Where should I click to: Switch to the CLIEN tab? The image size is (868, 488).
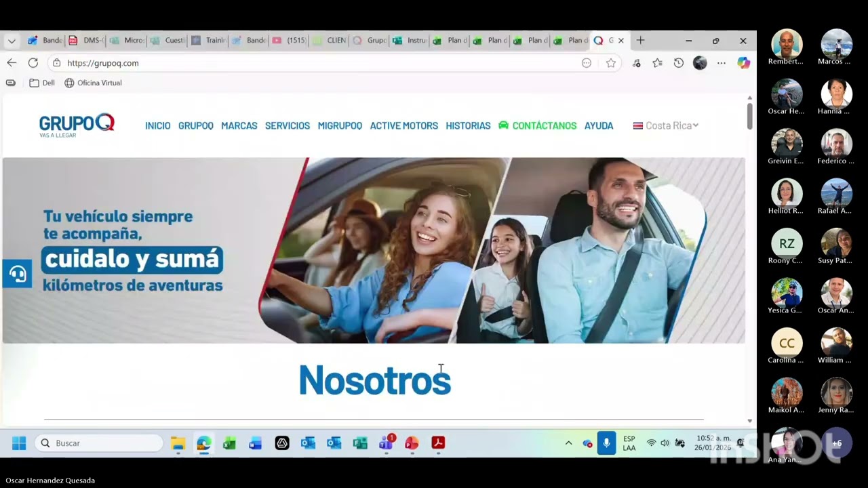tap(330, 41)
